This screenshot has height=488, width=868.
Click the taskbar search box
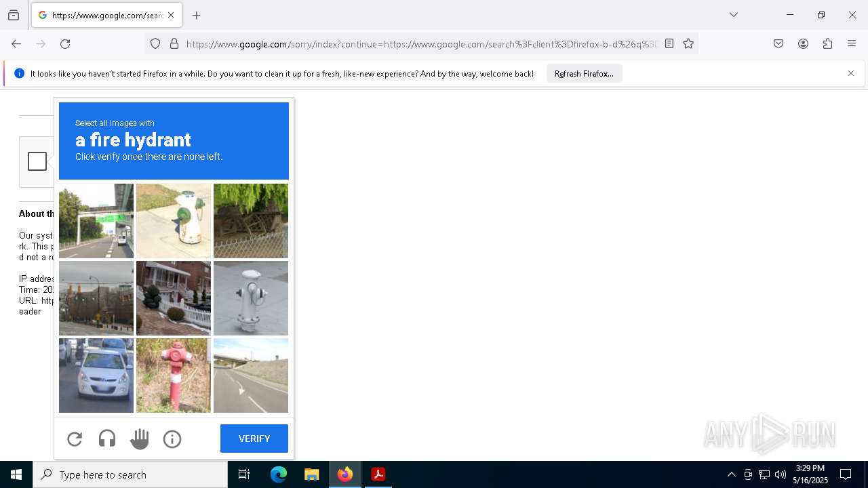click(x=130, y=474)
